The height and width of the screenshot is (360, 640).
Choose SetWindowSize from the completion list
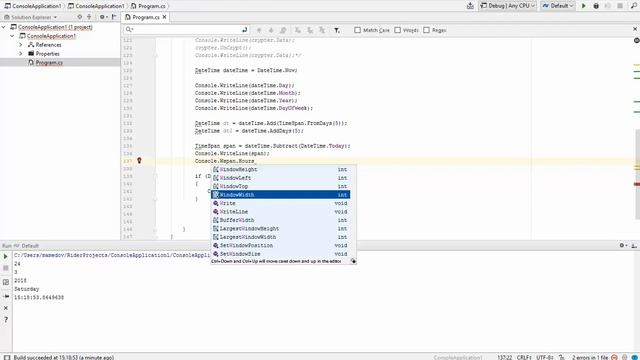point(280,254)
